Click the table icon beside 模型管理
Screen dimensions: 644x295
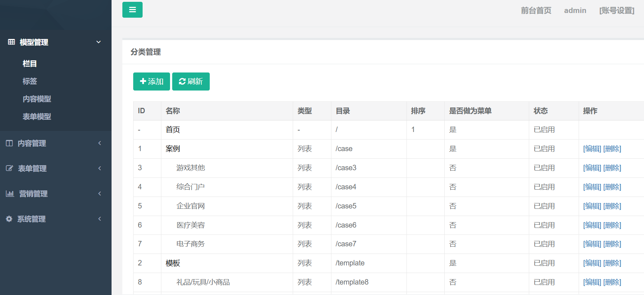(12, 42)
